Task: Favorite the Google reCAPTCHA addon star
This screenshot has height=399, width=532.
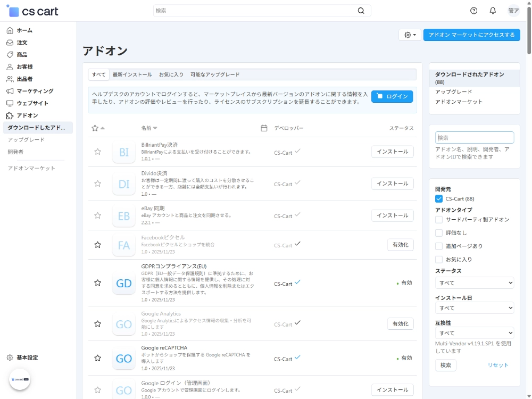Action: click(97, 358)
